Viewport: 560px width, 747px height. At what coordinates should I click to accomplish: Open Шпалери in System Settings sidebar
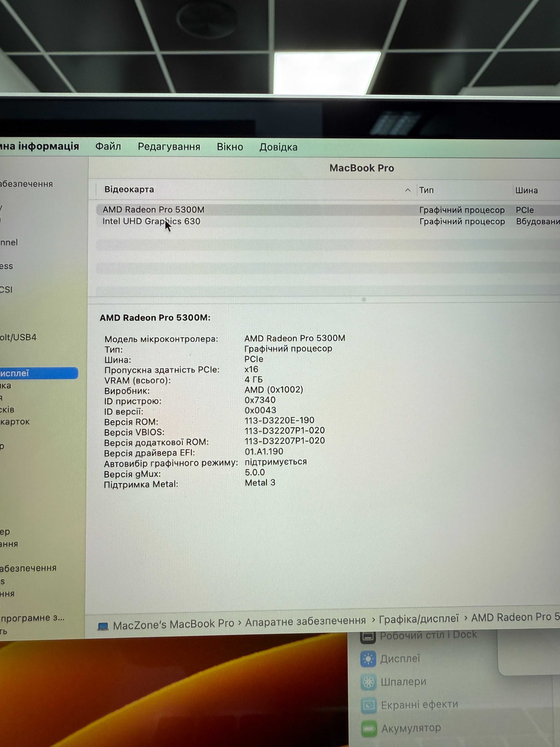[403, 681]
